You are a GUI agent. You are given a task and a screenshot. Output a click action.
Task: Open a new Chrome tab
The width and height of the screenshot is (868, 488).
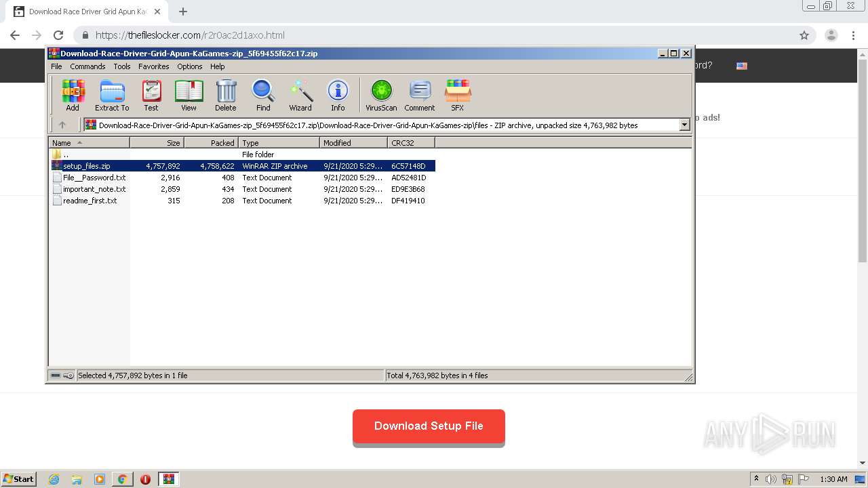183,12
